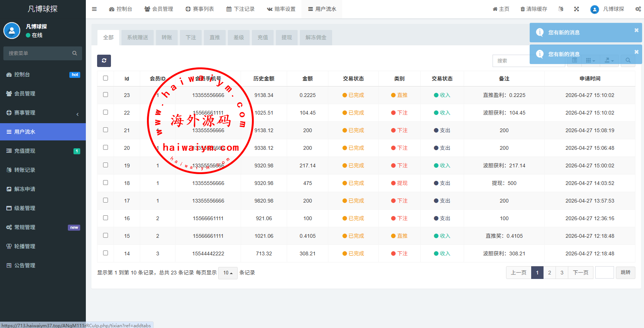Tick the select-all checkbox in table header
The width and height of the screenshot is (644, 328).
coord(105,78)
